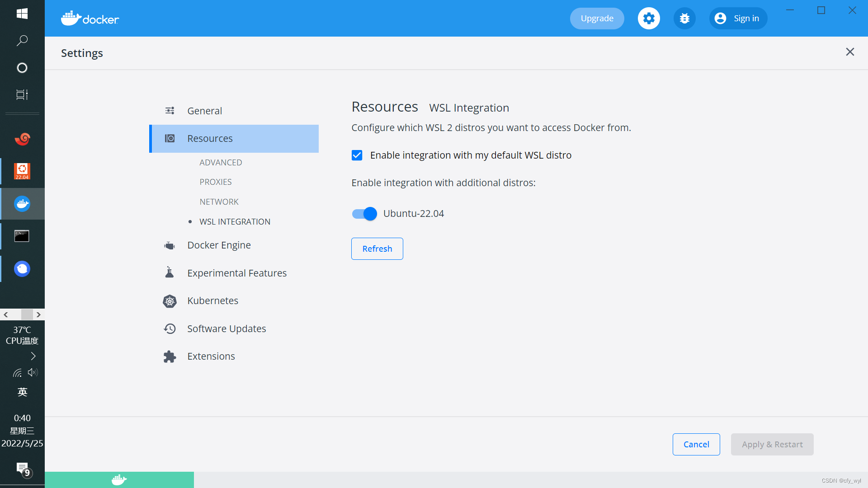
Task: Open Windows Search in the taskbar
Action: (22, 41)
